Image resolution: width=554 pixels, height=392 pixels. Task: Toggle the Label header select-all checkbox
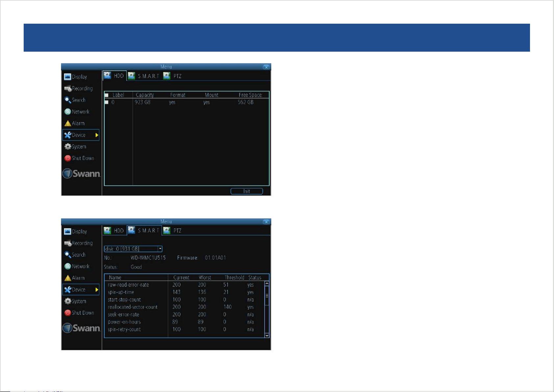tap(107, 95)
